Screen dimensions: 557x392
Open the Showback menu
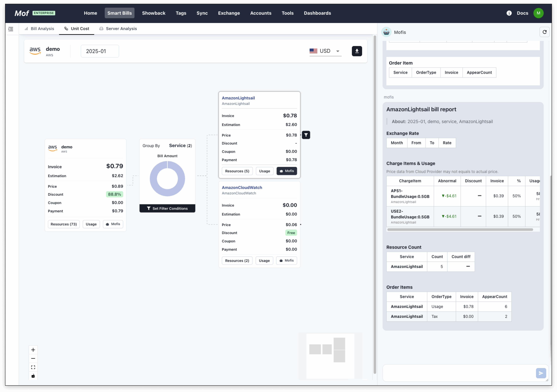(154, 13)
